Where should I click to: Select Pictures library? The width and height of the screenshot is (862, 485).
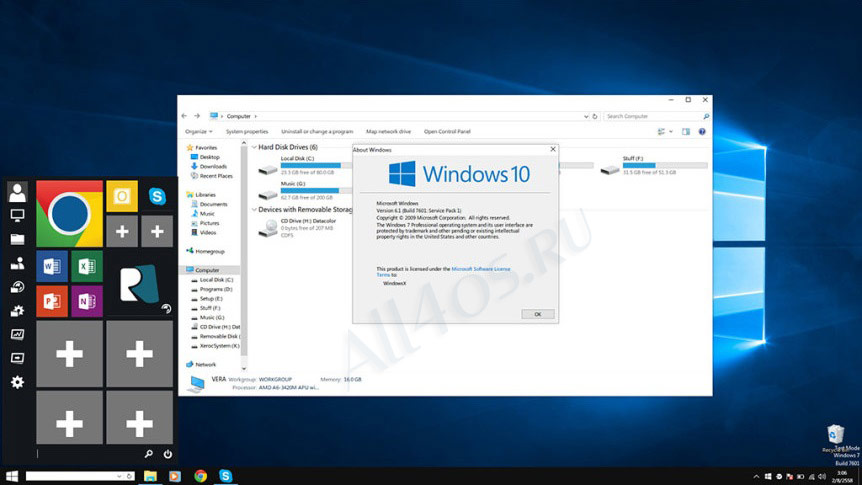point(209,223)
